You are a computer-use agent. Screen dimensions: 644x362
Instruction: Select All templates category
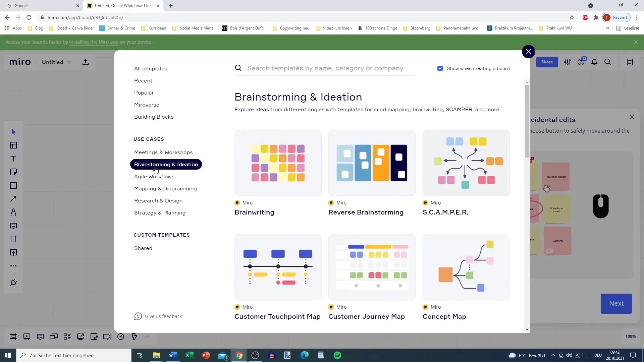[x=151, y=68]
